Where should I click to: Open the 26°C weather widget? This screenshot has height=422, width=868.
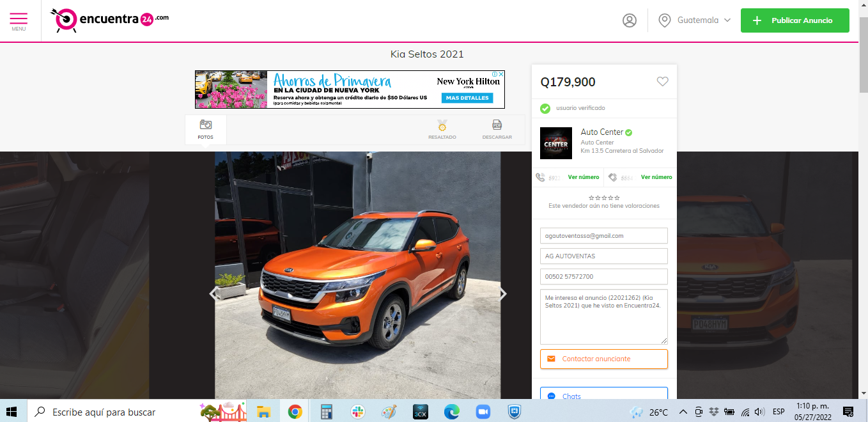[x=649, y=412]
